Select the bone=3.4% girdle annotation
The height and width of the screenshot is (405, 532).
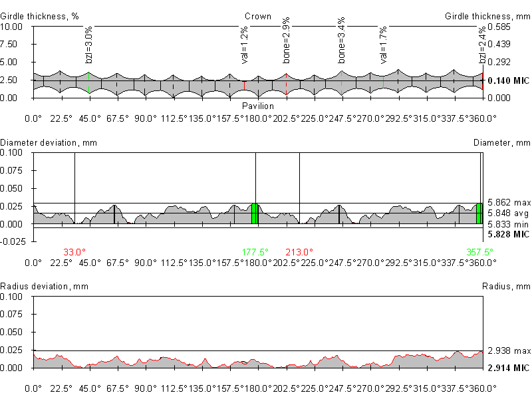click(342, 41)
